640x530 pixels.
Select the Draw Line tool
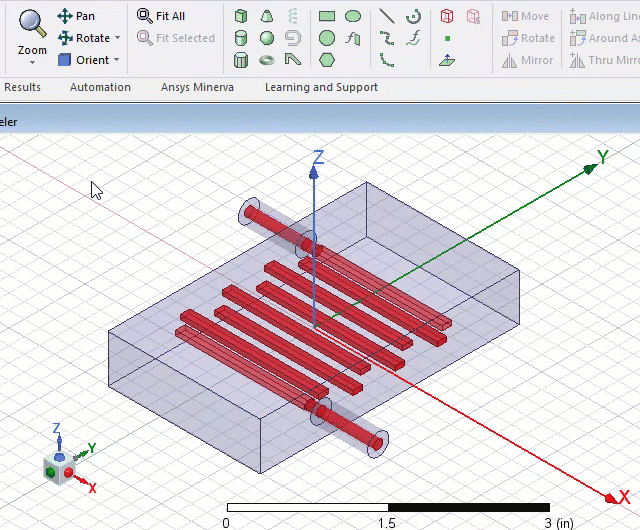(x=387, y=16)
